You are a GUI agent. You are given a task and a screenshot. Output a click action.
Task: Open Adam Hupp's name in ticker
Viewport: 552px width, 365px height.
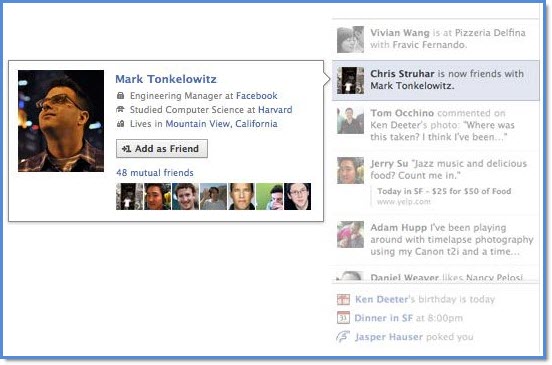tap(399, 227)
